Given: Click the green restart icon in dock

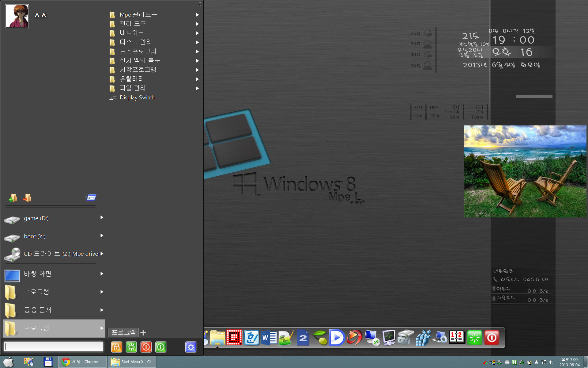Looking at the screenshot, I should pos(474,338).
